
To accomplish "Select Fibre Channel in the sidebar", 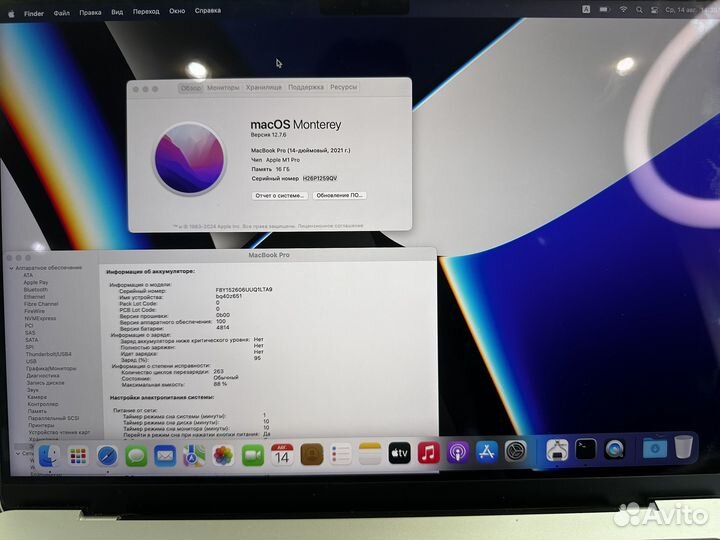I will (41, 304).
